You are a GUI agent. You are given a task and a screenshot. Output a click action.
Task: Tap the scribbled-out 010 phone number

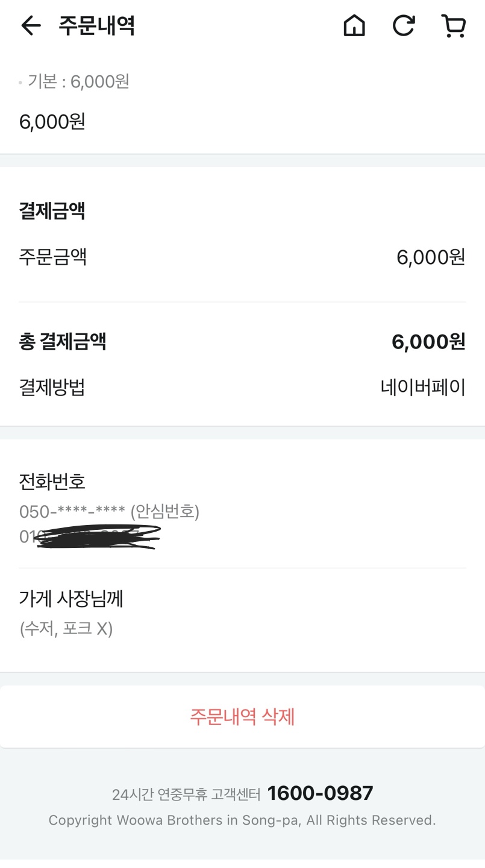click(x=90, y=536)
